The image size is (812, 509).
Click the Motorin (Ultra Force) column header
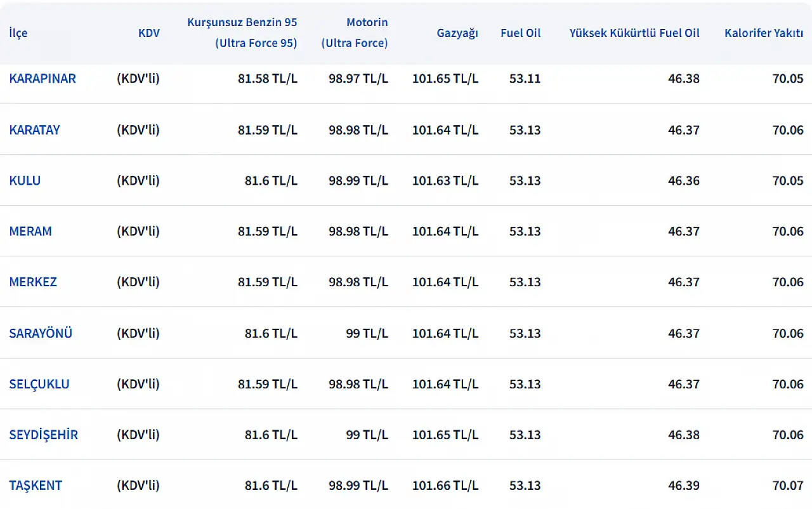[355, 32]
